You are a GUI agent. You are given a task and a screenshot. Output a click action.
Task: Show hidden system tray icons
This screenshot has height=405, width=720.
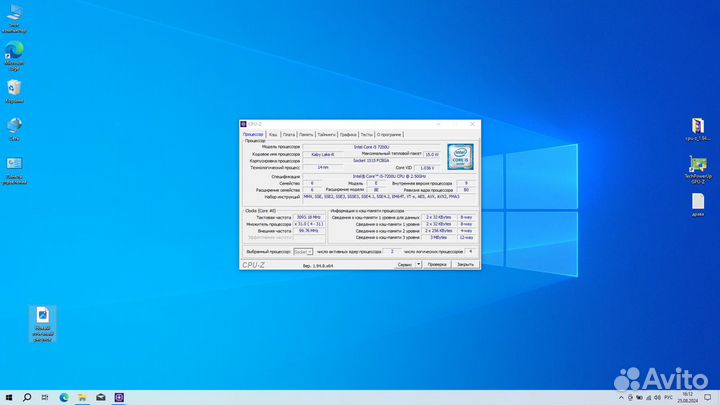coord(621,398)
